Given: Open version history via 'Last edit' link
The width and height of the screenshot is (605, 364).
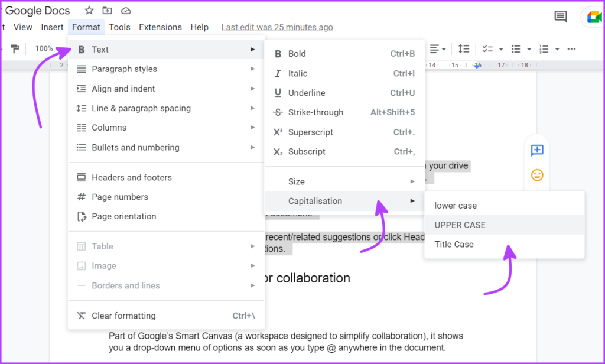Looking at the screenshot, I should point(277,27).
